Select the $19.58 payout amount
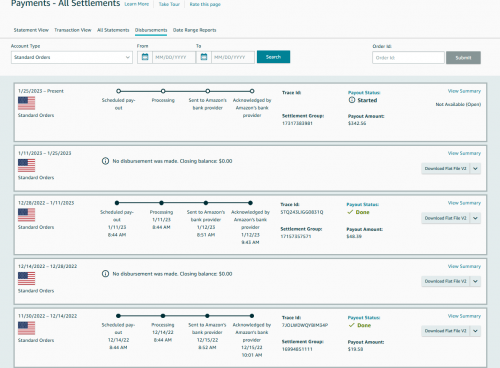Viewport: 500px width, 368px height. pos(355,349)
